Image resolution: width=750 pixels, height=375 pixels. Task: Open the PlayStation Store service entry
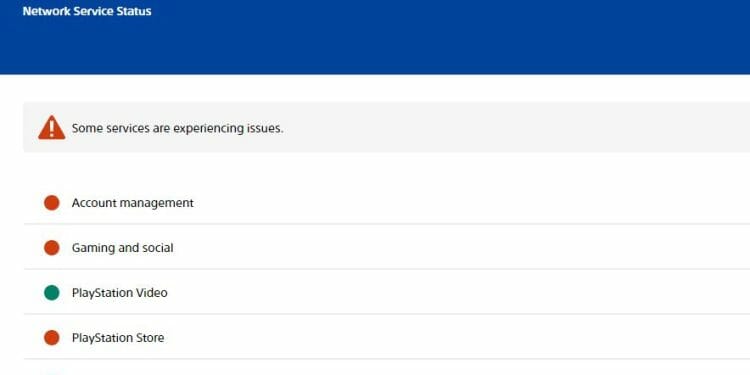click(x=387, y=338)
